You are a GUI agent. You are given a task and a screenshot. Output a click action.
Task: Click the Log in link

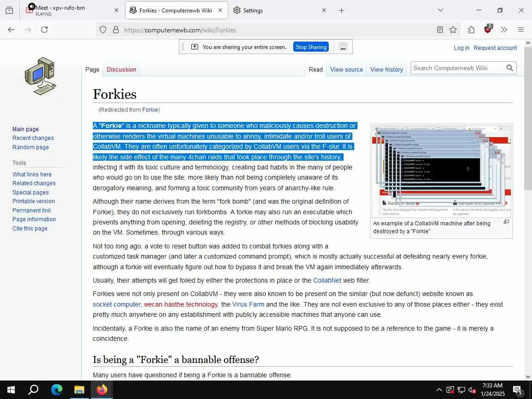[461, 48]
